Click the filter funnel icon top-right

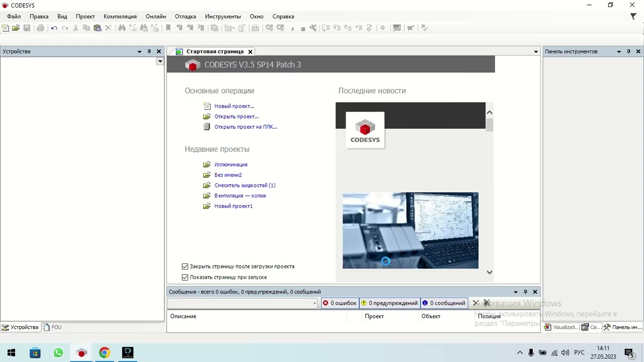pos(633,17)
